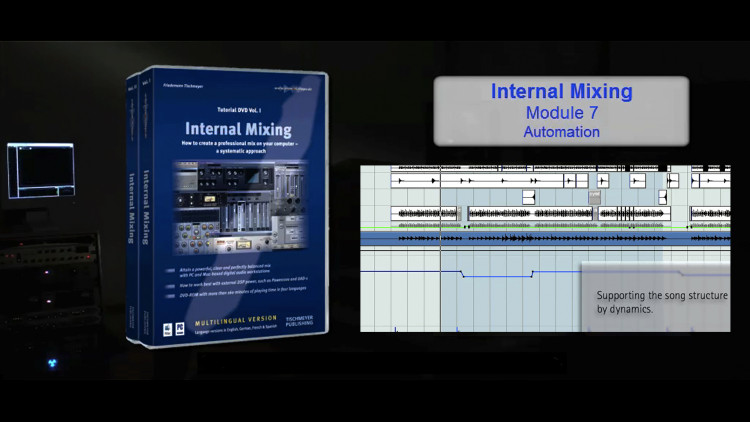Screen dimensions: 750x422
Task: Click the "MULTILINGUAL VERSION" text on box
Action: (x=236, y=321)
